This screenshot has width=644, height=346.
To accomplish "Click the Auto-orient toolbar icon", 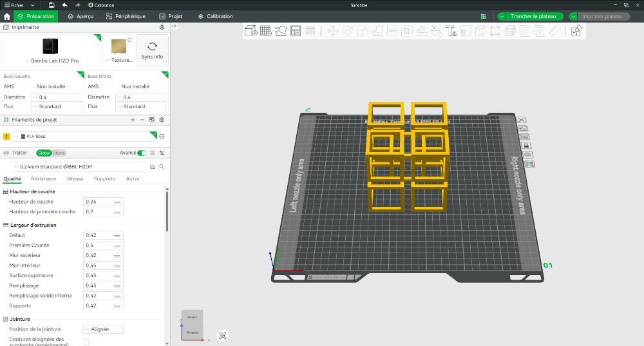I will (x=281, y=30).
